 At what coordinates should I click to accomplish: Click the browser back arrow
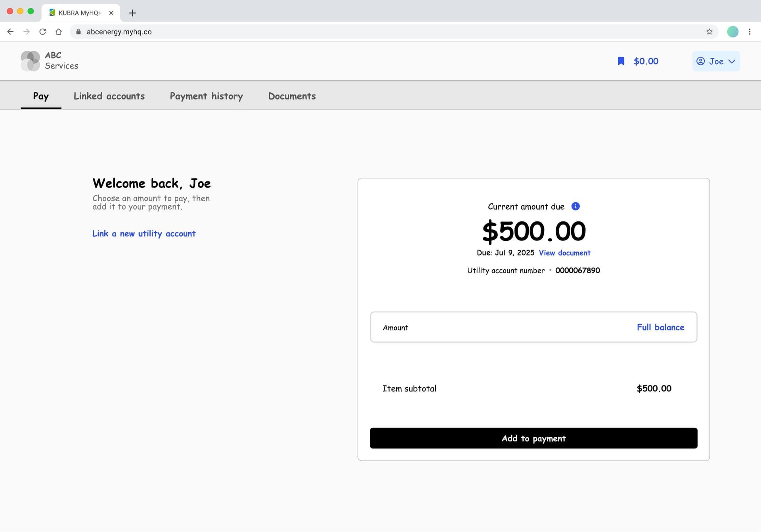10,32
